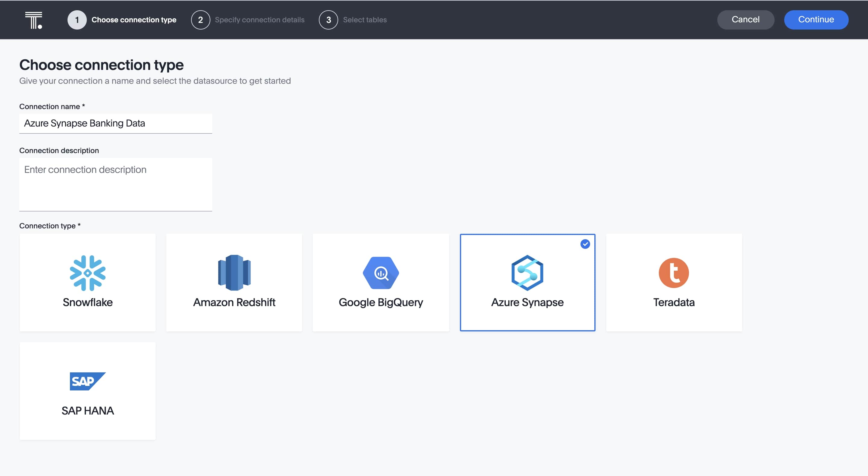This screenshot has height=476, width=868.
Task: Click the Azure Synapse card label text
Action: [x=527, y=302]
